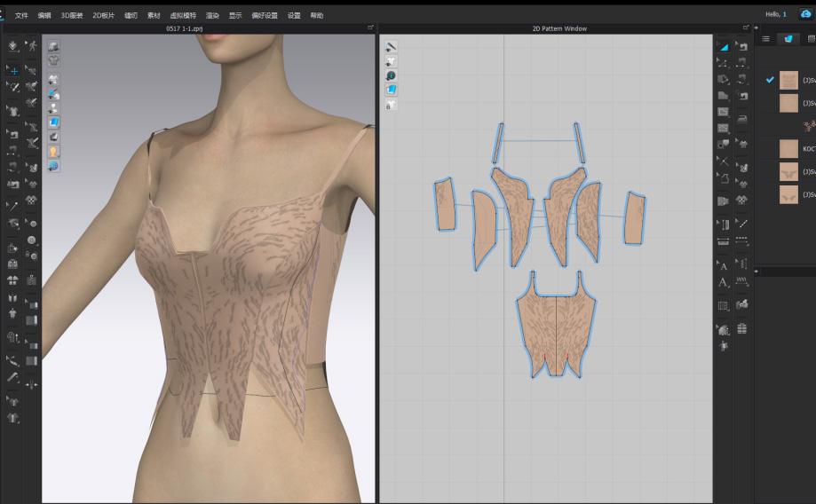
Task: Collapse the property panel using the small side arrow
Action: (756, 270)
